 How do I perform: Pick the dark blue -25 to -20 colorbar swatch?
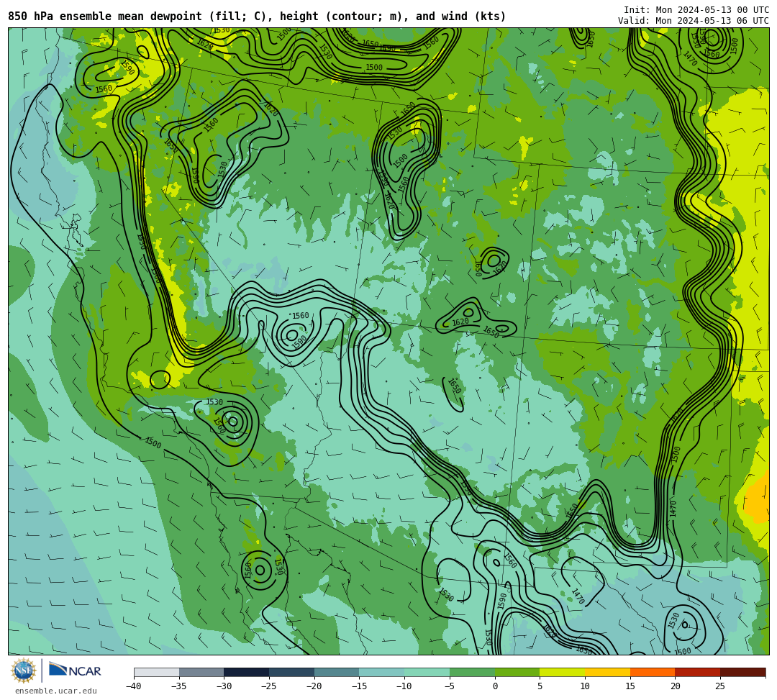[292, 672]
